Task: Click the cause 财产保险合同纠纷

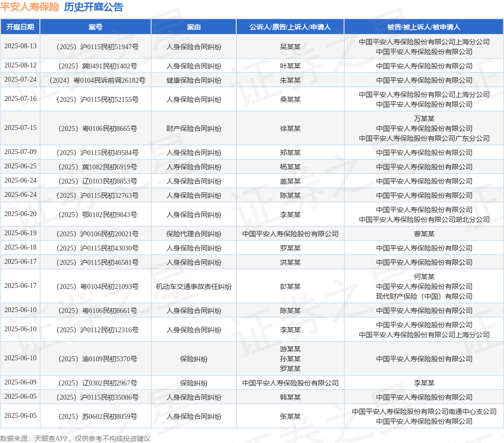Action: 194,128
